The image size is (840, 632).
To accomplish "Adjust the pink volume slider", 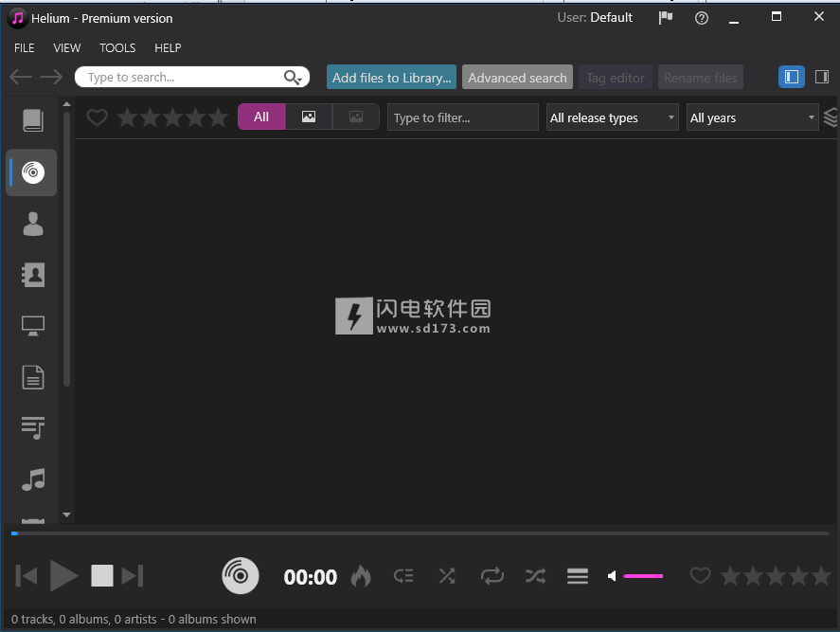I will coord(643,576).
